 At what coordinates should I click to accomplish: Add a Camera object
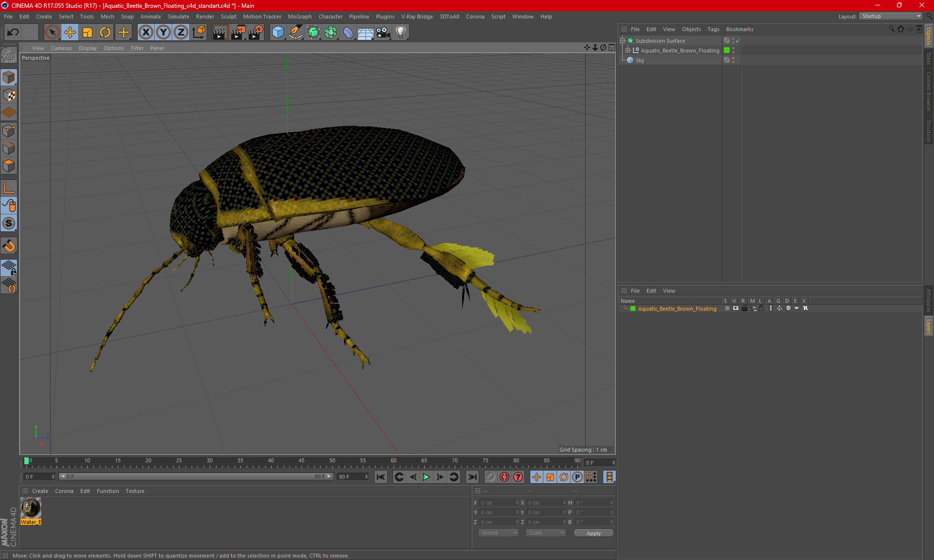383,33
